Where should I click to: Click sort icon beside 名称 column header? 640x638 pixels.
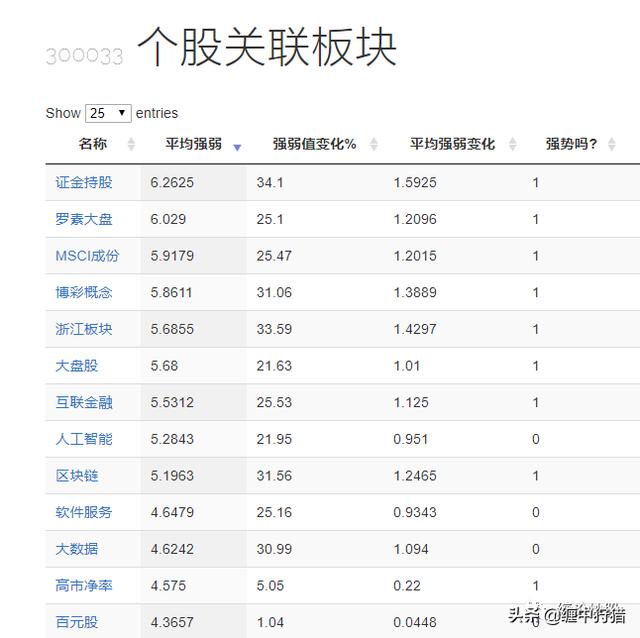point(131,145)
